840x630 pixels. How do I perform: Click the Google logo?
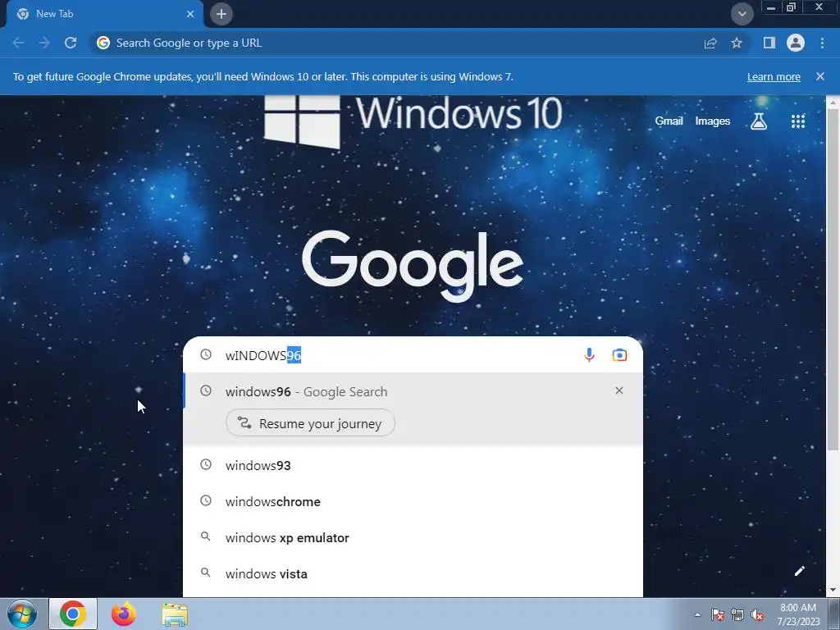tap(413, 266)
